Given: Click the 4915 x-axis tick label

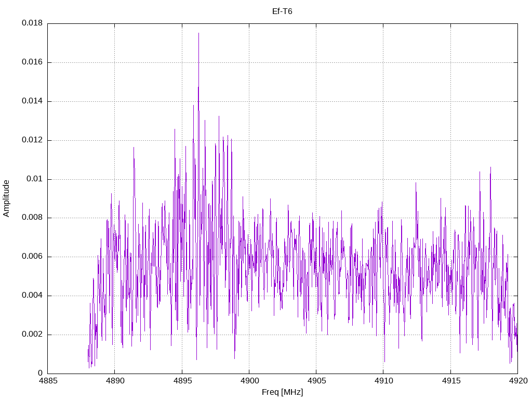Looking at the screenshot, I should (451, 381).
